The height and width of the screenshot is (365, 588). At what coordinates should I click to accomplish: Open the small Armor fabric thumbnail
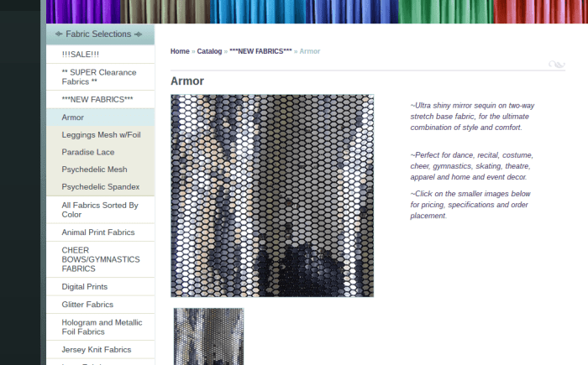208,336
